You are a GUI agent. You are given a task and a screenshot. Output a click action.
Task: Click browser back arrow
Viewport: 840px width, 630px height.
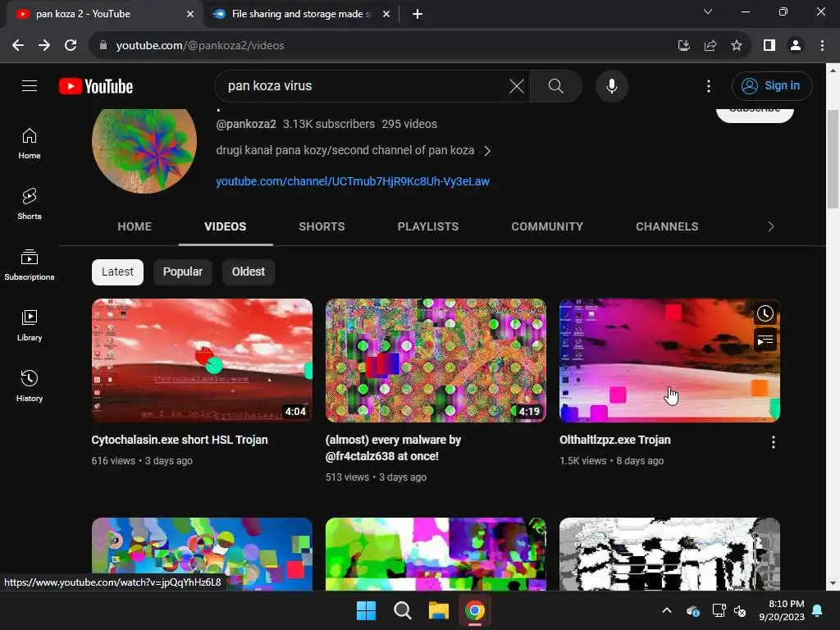point(18,46)
